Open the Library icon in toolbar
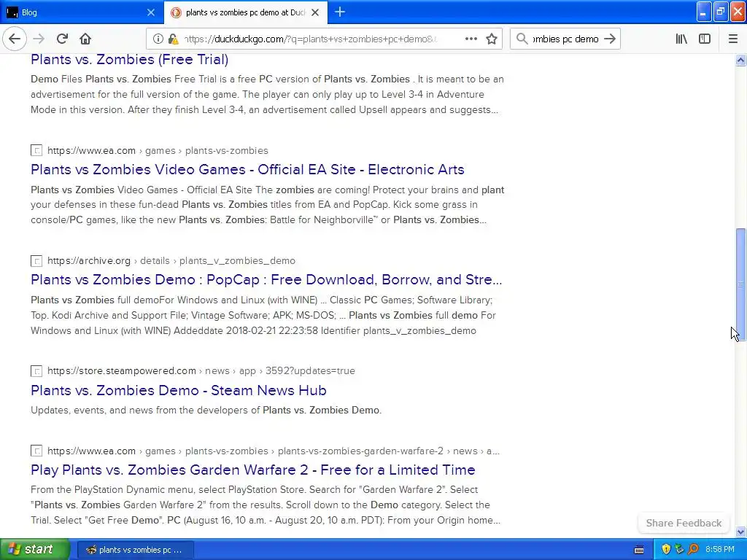 point(681,39)
